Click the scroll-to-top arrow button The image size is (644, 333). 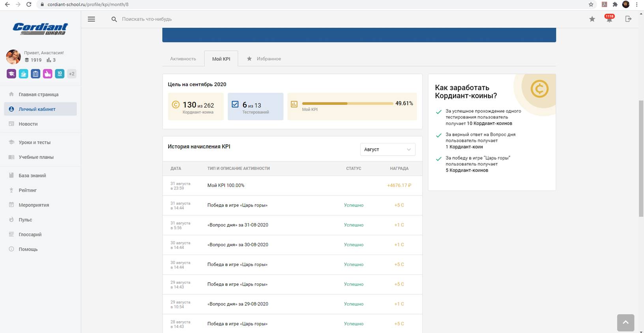pos(625,322)
